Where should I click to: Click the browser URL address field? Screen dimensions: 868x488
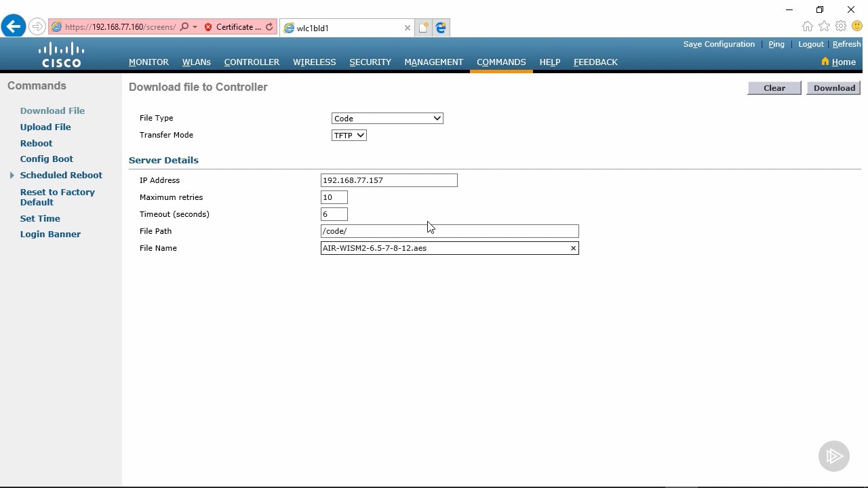coord(120,27)
